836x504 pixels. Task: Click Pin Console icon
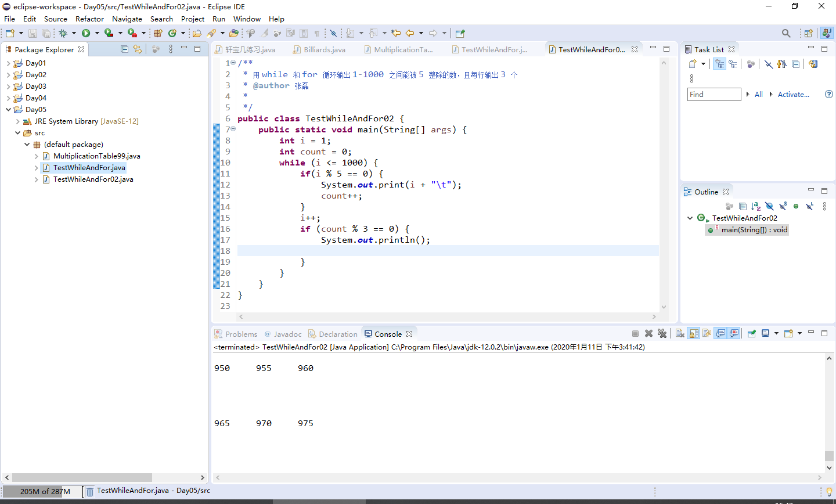coord(751,333)
